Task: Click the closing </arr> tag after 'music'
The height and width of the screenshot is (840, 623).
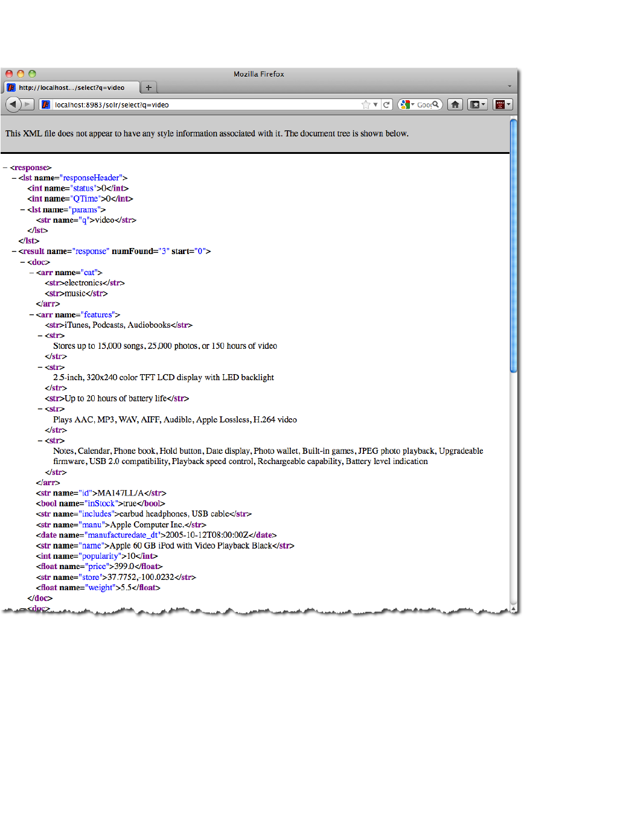Action: pyautogui.click(x=48, y=304)
